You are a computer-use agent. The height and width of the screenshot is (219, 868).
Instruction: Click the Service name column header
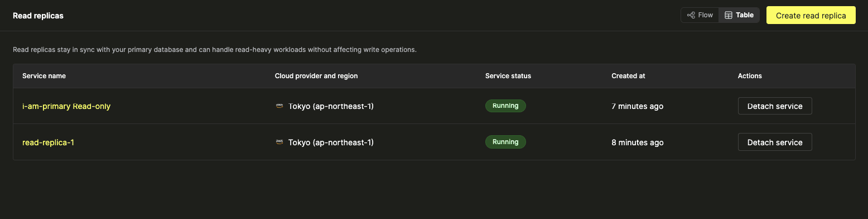44,76
